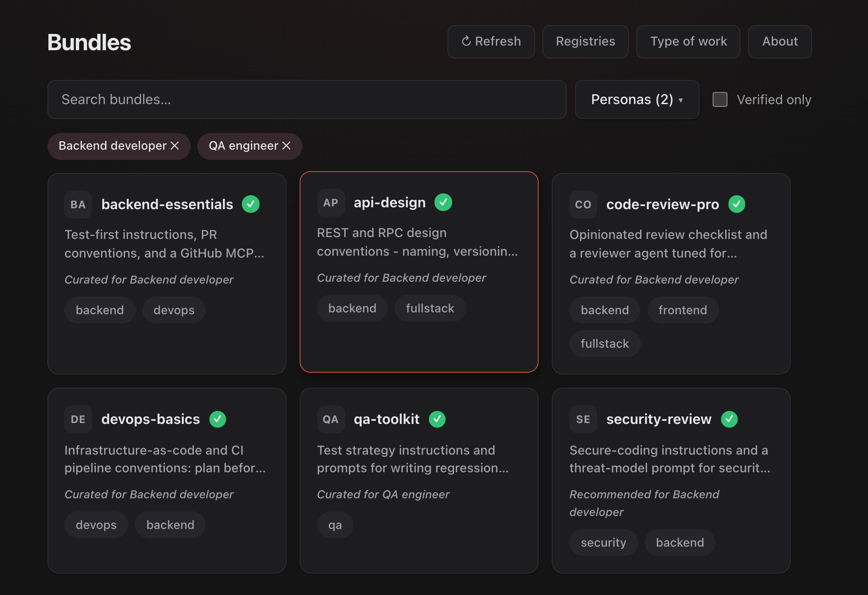Open the code-review-pro bundle title
Image resolution: width=868 pixels, height=595 pixels.
[x=663, y=205]
